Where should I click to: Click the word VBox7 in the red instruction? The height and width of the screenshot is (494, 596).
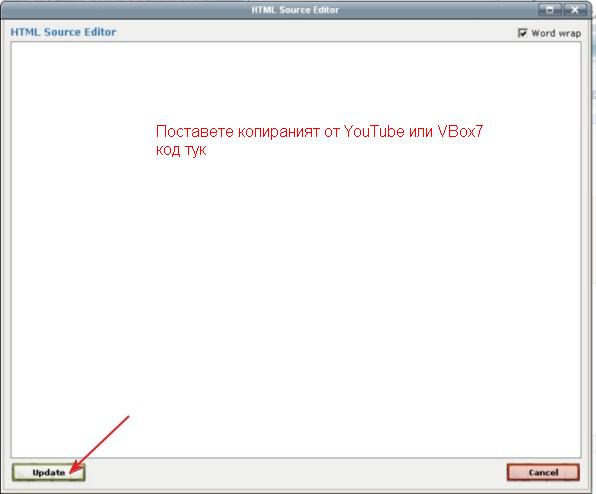[x=460, y=131]
